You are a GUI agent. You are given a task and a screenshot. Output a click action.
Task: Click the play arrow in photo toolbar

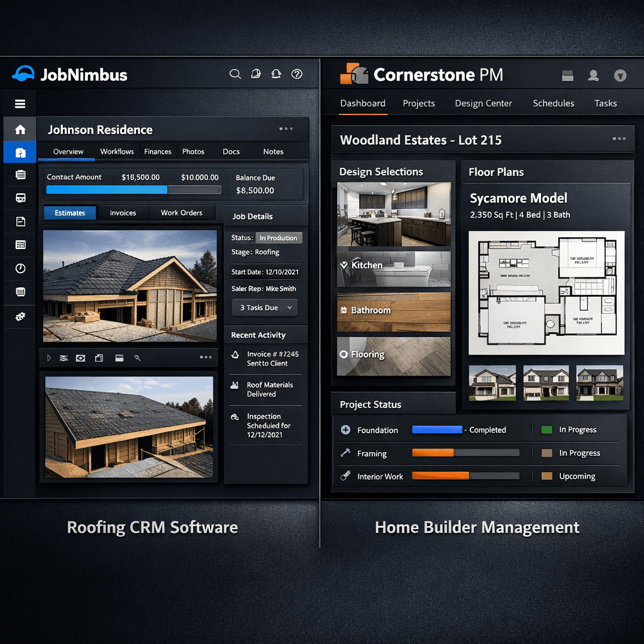tap(49, 358)
